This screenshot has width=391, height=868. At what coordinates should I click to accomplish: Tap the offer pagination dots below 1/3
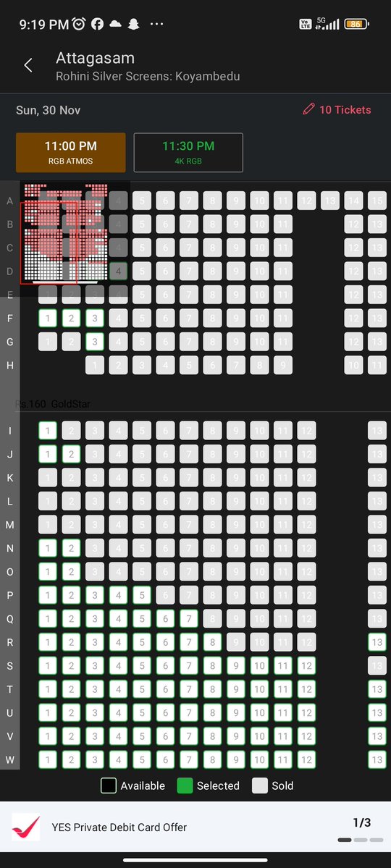361,840
